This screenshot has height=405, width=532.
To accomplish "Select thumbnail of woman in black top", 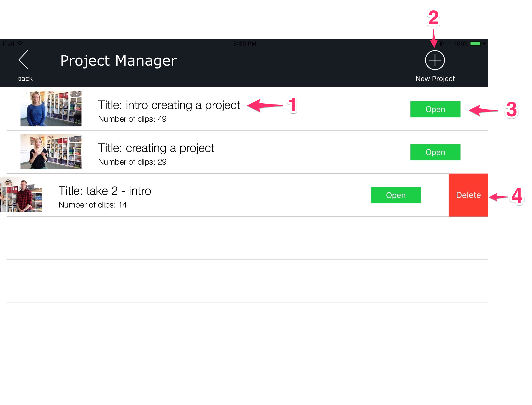I will coord(51,152).
